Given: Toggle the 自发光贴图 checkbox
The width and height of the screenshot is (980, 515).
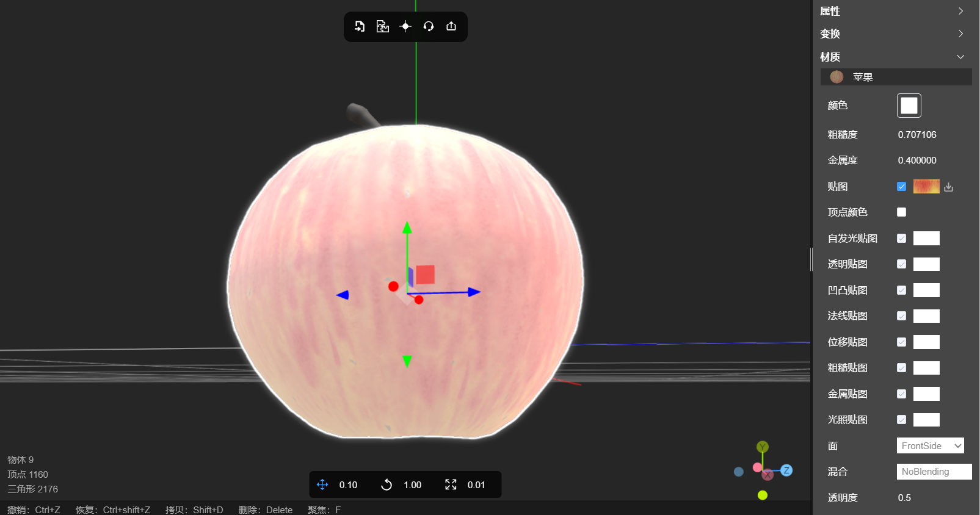Looking at the screenshot, I should click(901, 239).
